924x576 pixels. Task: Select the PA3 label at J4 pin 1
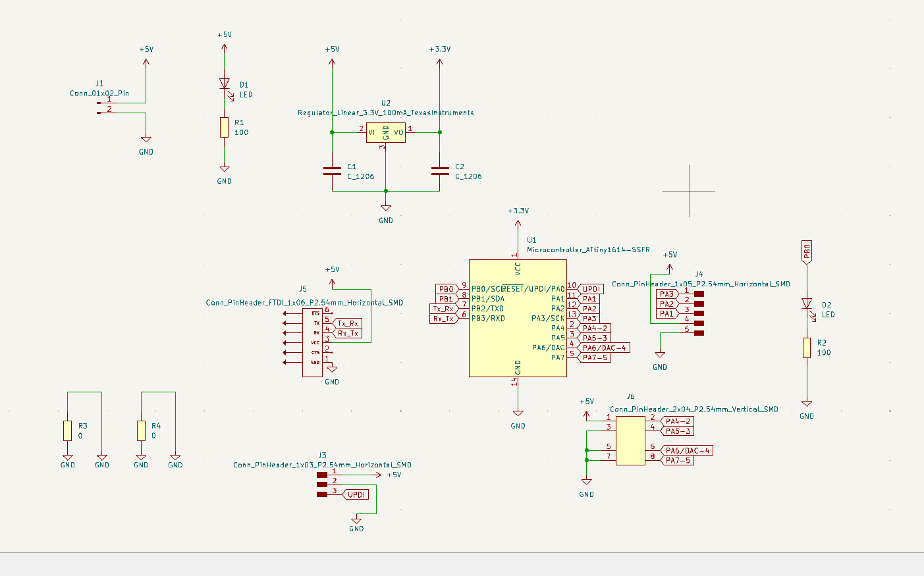pyautogui.click(x=667, y=294)
